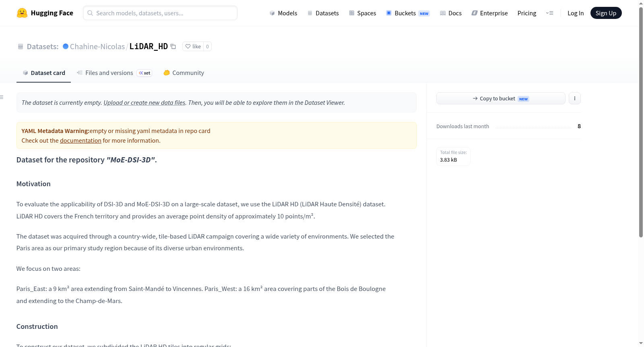Open the Chahine-Nicolas profile link

tap(97, 46)
